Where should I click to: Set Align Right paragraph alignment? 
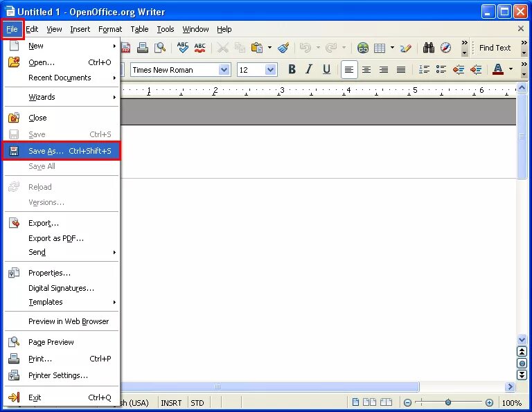click(384, 70)
